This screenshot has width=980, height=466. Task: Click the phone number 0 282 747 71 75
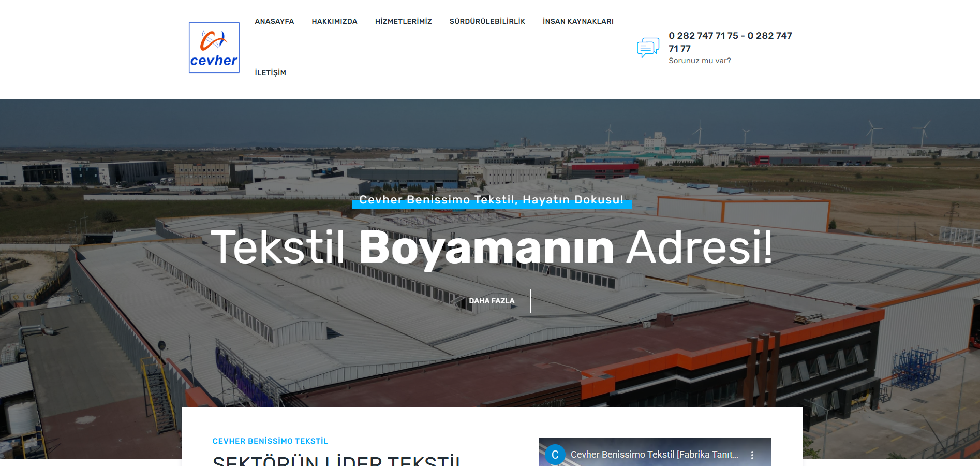pos(703,36)
